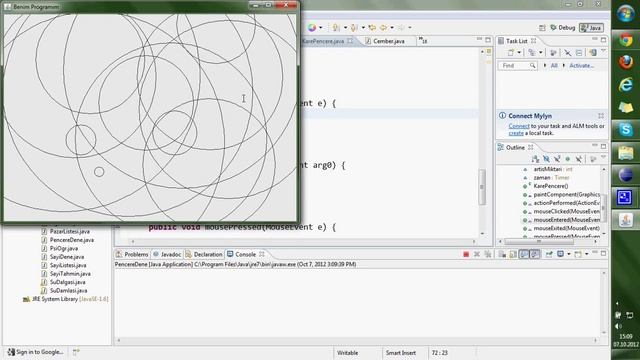Open New Task dropdown arrow in Task List

pyautogui.click(x=519, y=53)
